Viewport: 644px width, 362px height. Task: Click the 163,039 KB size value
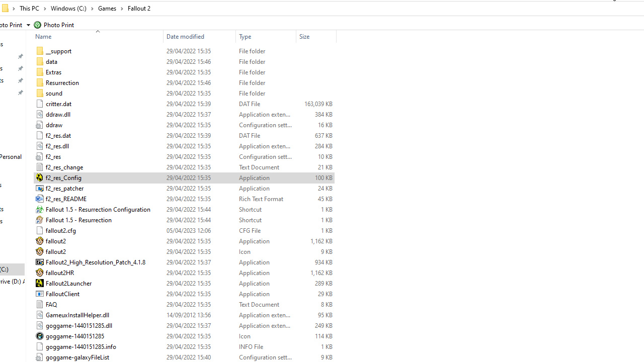click(x=318, y=104)
